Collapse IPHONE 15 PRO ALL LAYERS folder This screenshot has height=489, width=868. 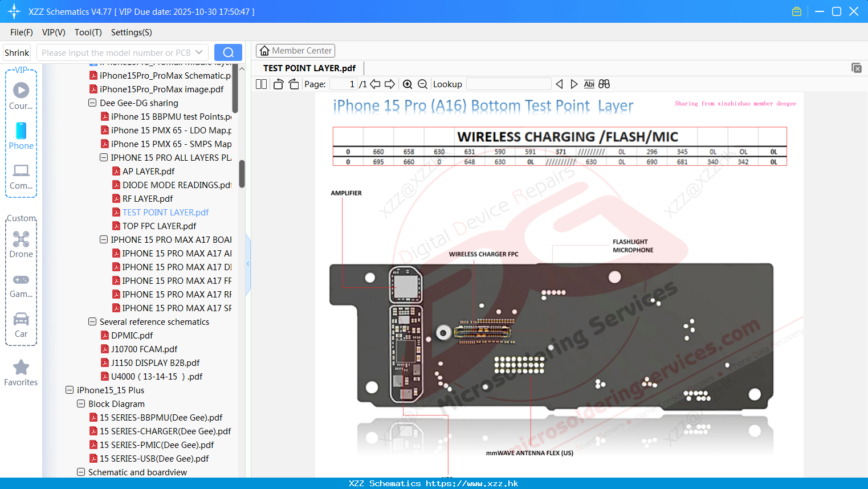[x=104, y=158]
